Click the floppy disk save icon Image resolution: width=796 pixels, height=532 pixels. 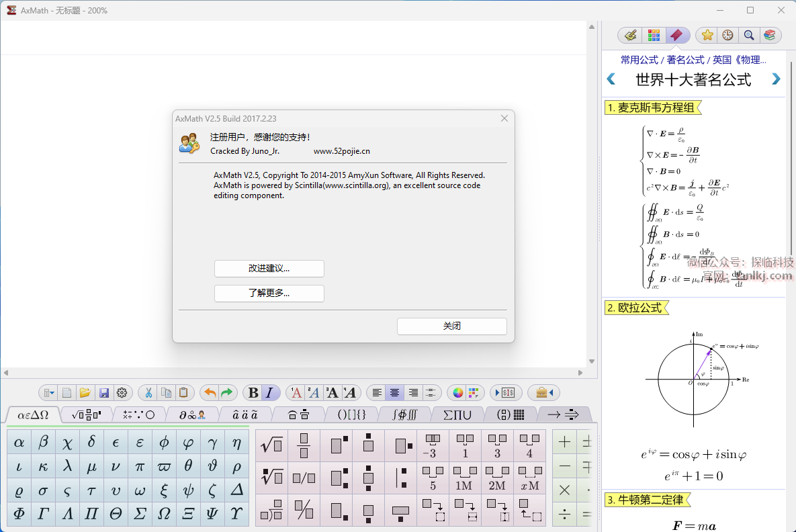coord(104,393)
